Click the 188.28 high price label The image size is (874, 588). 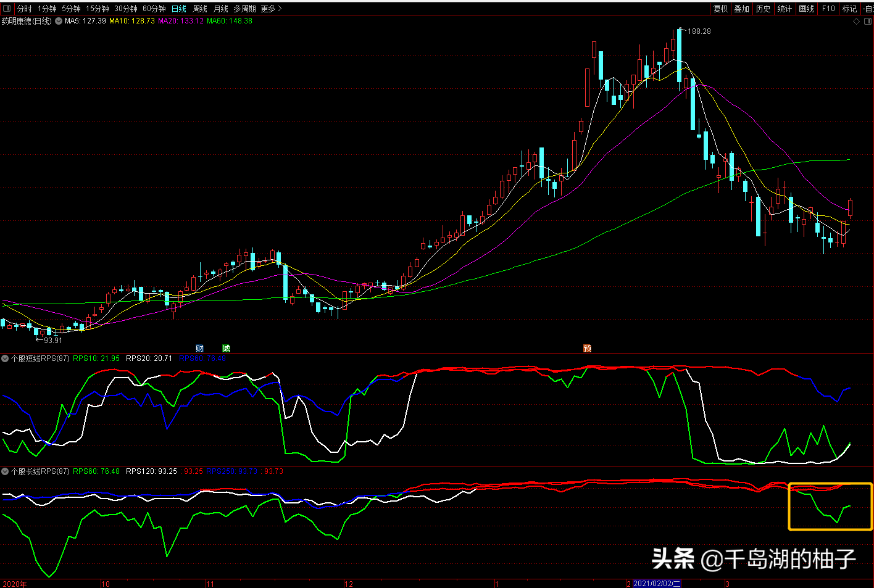699,31
